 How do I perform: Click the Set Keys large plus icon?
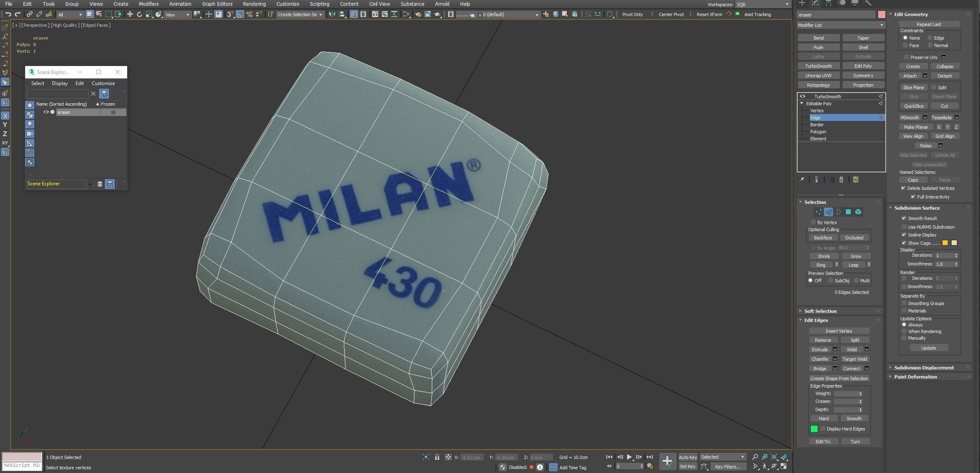pos(667,461)
